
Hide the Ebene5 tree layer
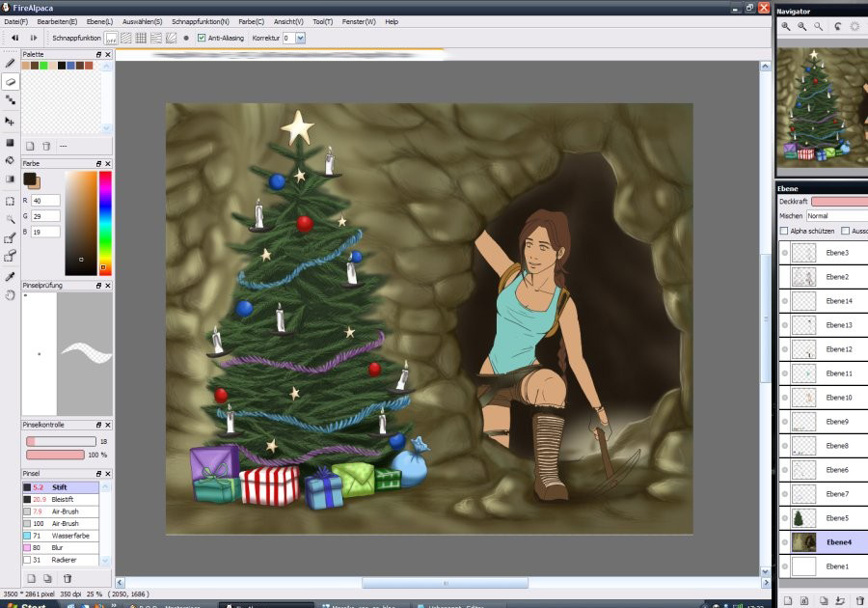pyautogui.click(x=784, y=518)
